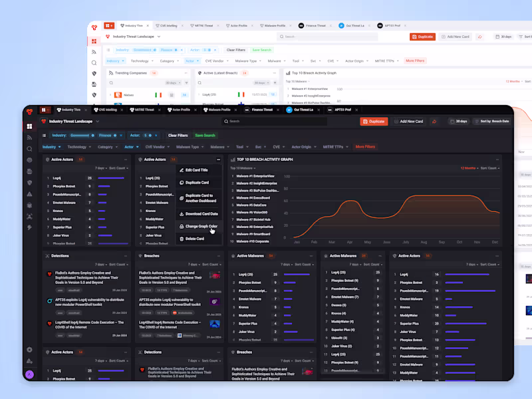Click the purple avatar icon at bottom left

[x=29, y=374]
